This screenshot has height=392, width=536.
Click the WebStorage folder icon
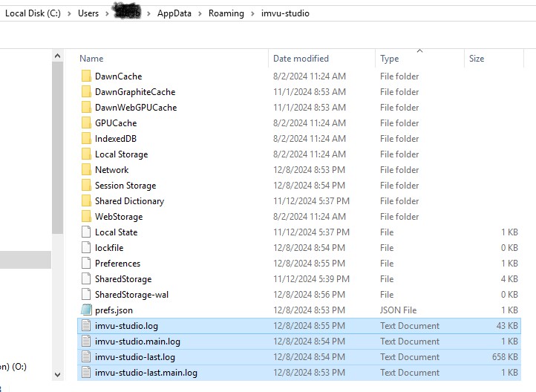tap(86, 217)
